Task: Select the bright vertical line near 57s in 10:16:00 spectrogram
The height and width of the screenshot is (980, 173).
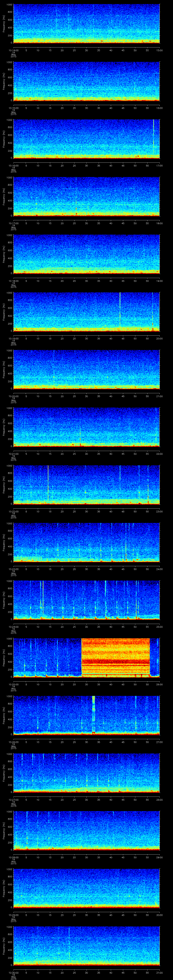Action: tap(154, 137)
